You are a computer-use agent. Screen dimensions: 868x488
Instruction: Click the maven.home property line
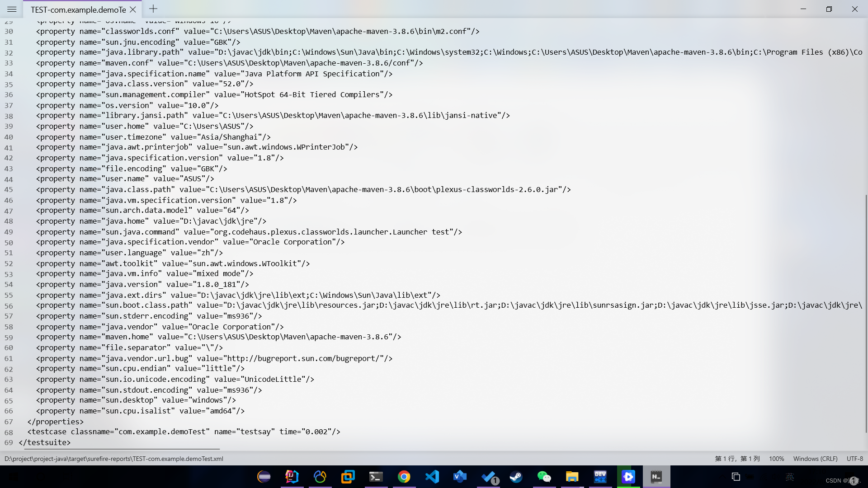[218, 337]
